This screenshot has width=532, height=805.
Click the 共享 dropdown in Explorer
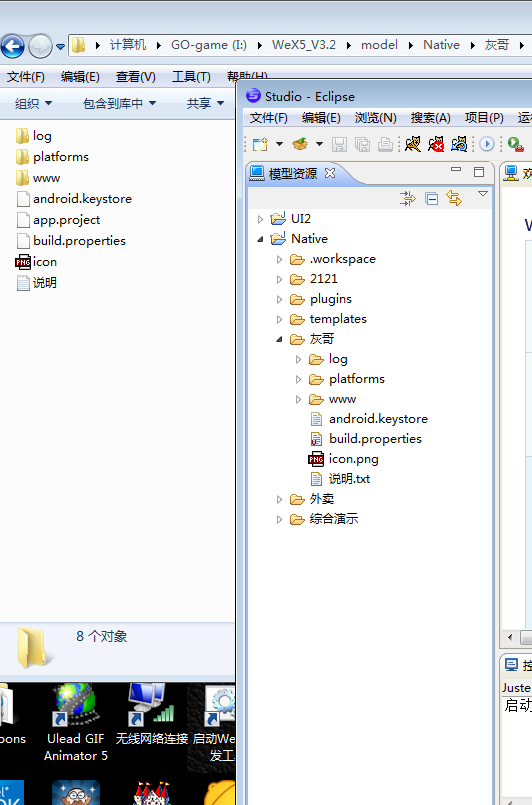click(x=205, y=103)
